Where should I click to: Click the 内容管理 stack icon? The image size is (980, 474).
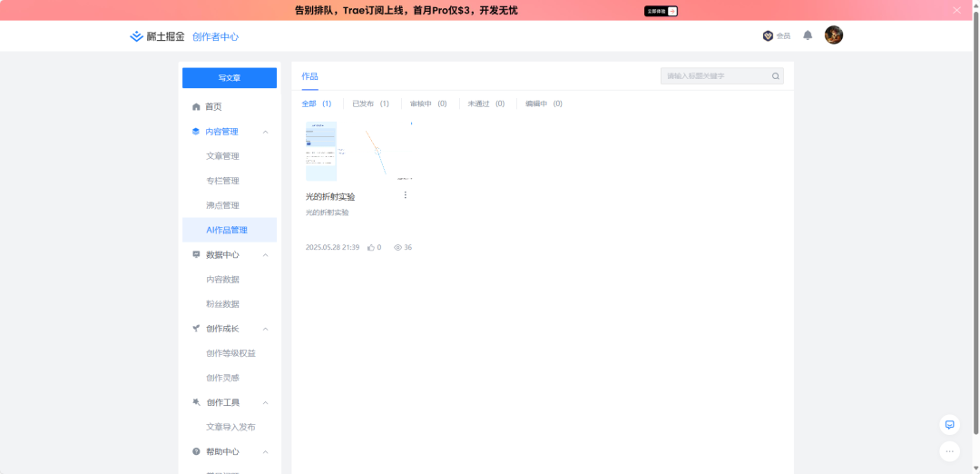[x=196, y=132]
